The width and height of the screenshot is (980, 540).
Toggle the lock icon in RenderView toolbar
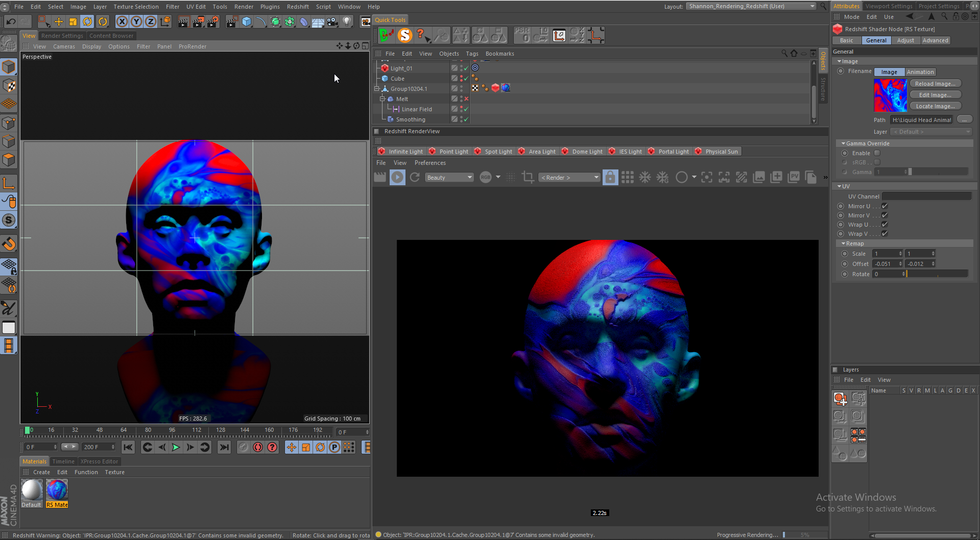(x=610, y=177)
